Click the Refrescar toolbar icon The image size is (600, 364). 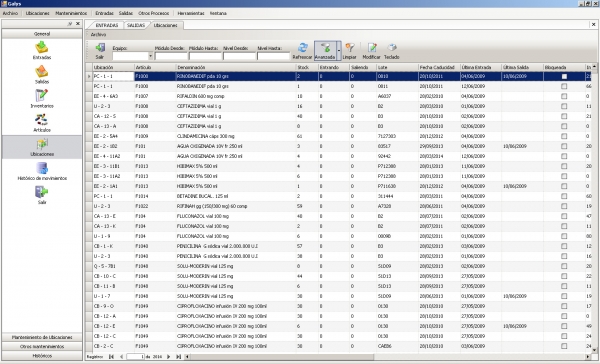tap(302, 51)
